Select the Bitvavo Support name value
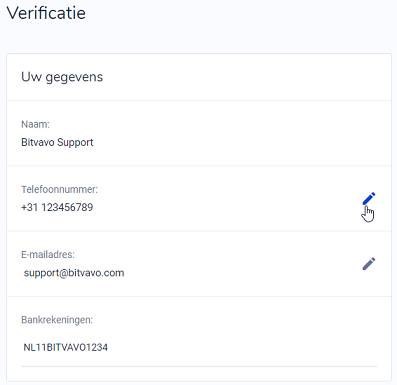 pyautogui.click(x=57, y=142)
